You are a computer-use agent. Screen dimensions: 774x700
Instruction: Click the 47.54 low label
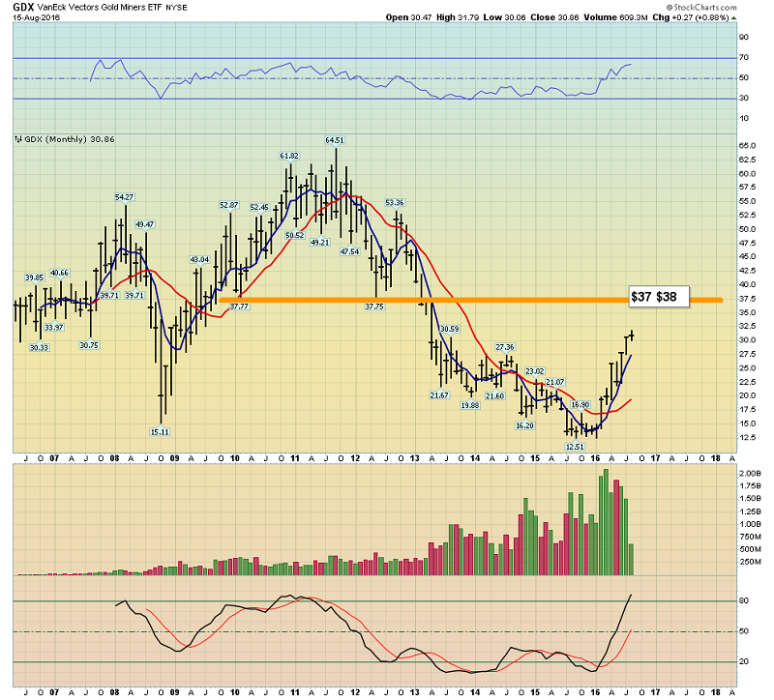coord(349,251)
